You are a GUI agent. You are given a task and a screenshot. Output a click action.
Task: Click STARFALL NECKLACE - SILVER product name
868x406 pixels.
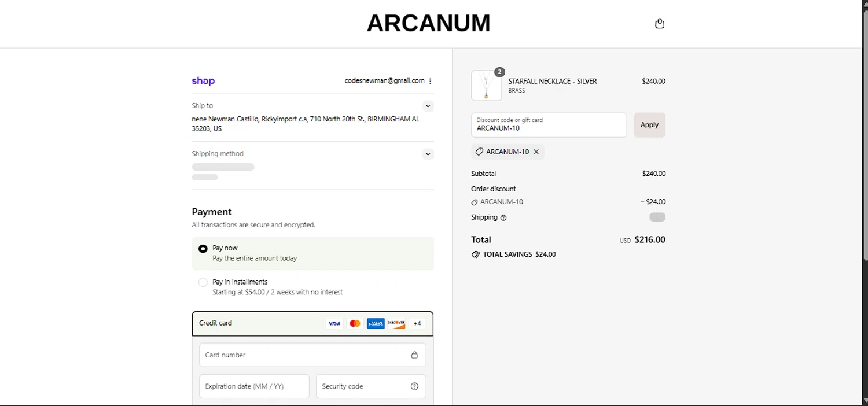click(553, 81)
